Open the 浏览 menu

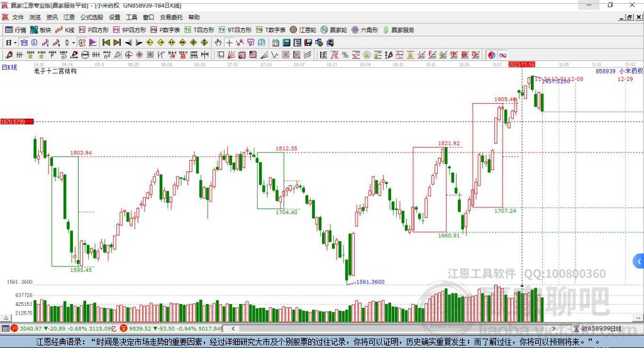[x=35, y=17]
